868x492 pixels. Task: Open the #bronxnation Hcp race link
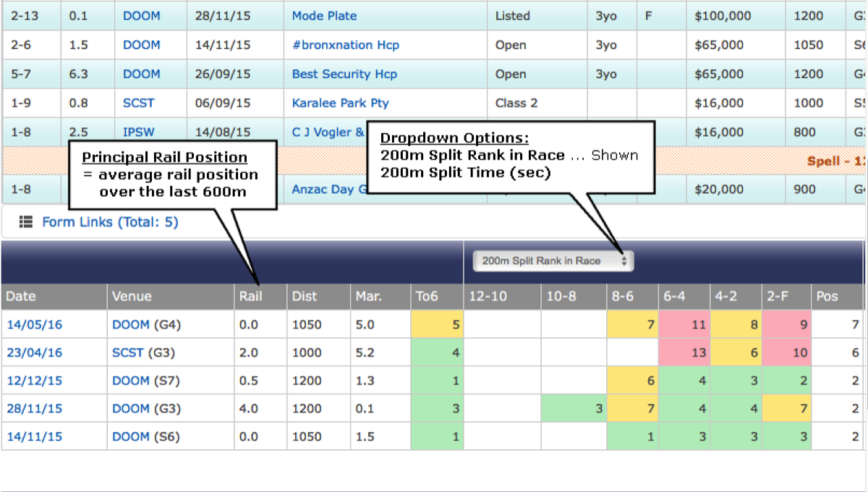pos(345,45)
